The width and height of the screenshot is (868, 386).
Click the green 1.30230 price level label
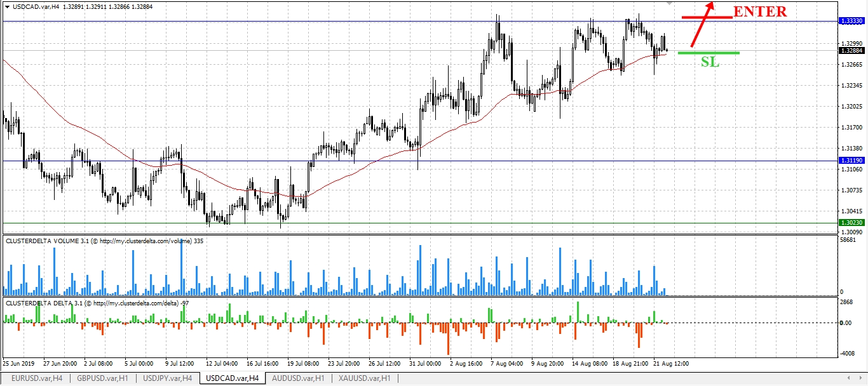pyautogui.click(x=851, y=223)
